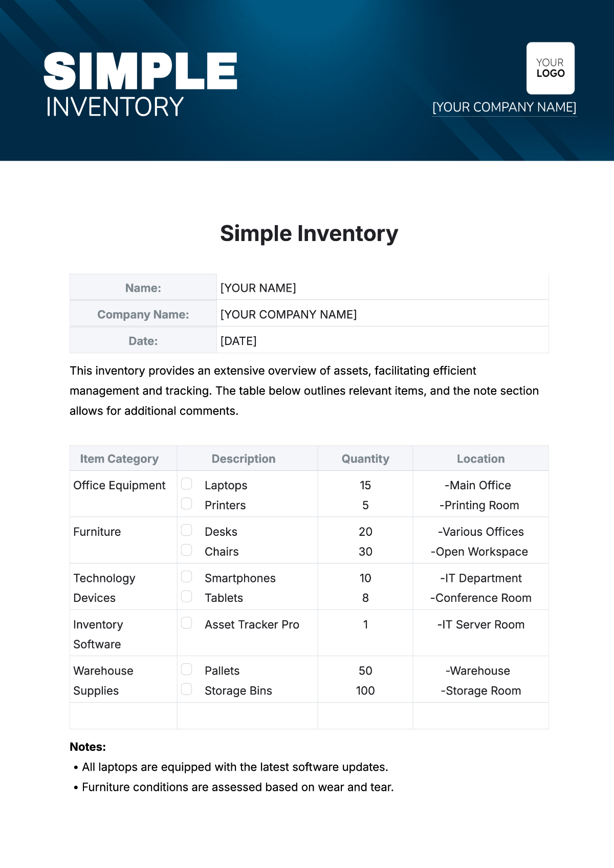Screen dimensions: 614x868
Task: Click the INVENTORY banner subtitle
Action: pyautogui.click(x=115, y=107)
